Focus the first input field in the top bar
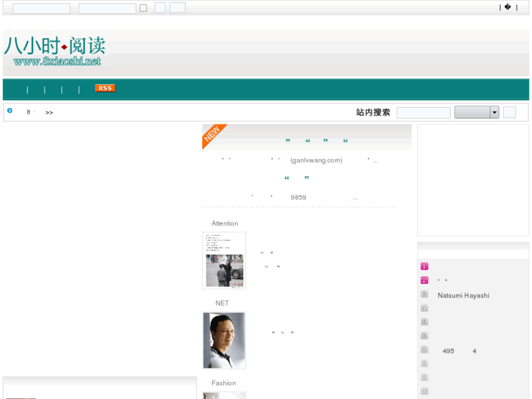This screenshot has height=399, width=532. click(x=42, y=9)
